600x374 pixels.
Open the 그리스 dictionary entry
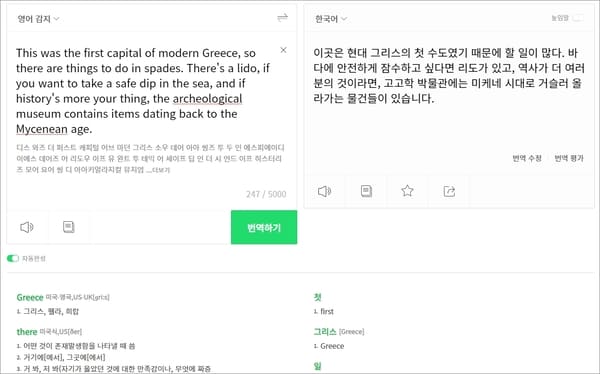(325, 332)
